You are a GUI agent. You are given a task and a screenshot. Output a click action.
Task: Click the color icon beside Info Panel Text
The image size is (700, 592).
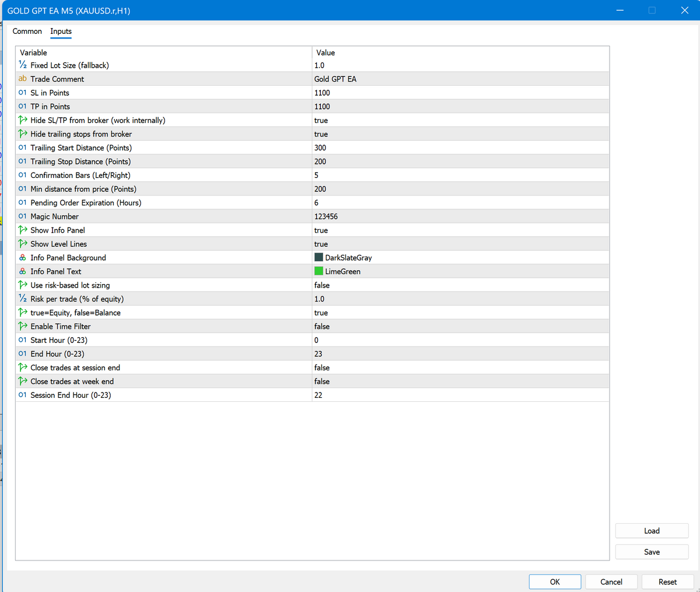(x=22, y=271)
